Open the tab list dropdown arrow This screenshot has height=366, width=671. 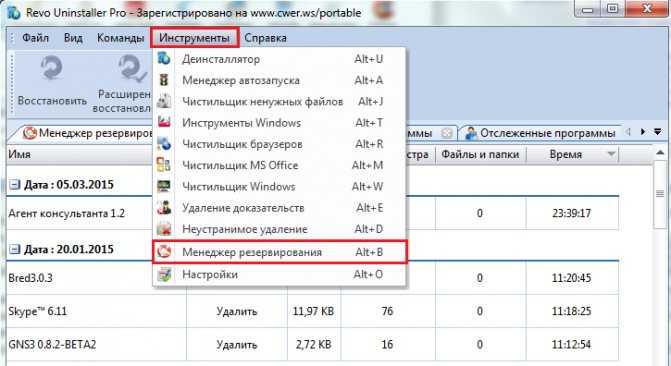658,132
